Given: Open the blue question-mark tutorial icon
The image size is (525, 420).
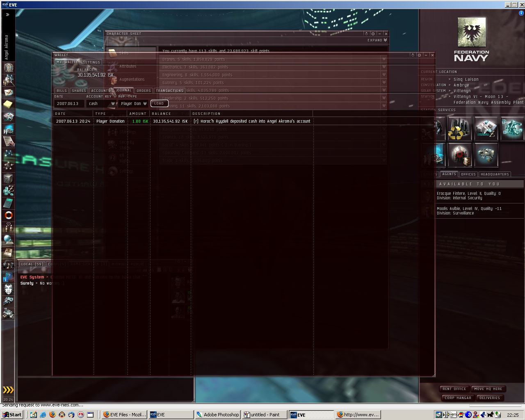Looking at the screenshot, I should pyautogui.click(x=9, y=276).
